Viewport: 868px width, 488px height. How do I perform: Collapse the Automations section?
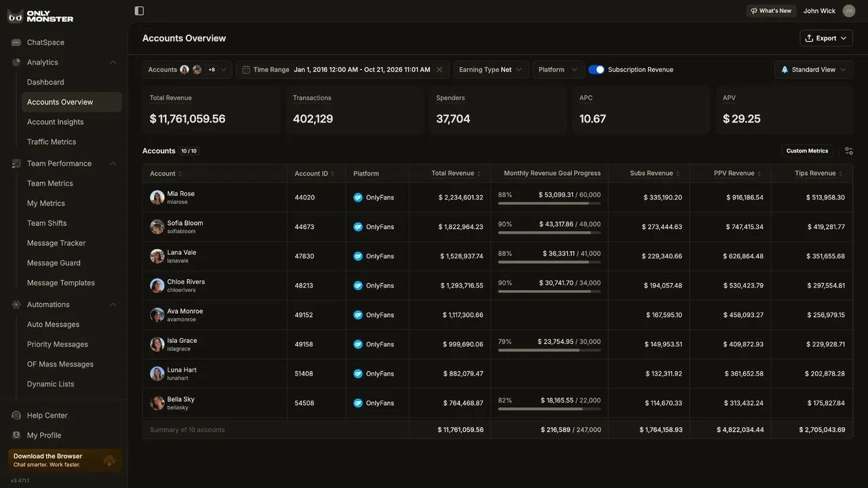tap(113, 305)
